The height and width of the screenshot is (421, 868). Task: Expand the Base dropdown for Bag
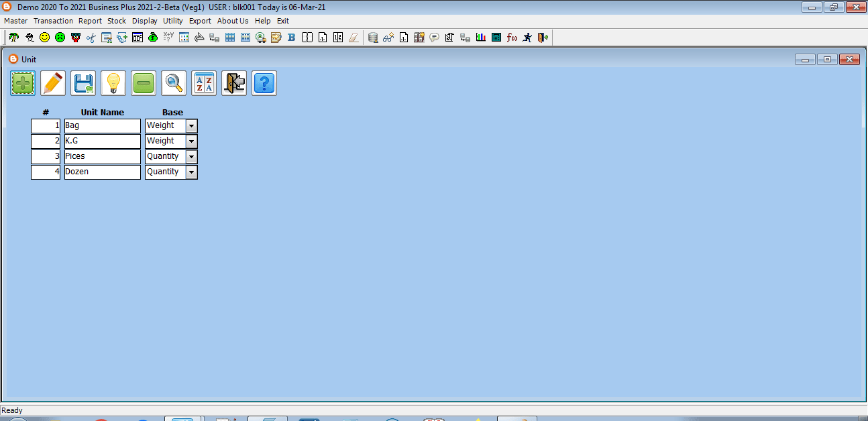click(191, 126)
